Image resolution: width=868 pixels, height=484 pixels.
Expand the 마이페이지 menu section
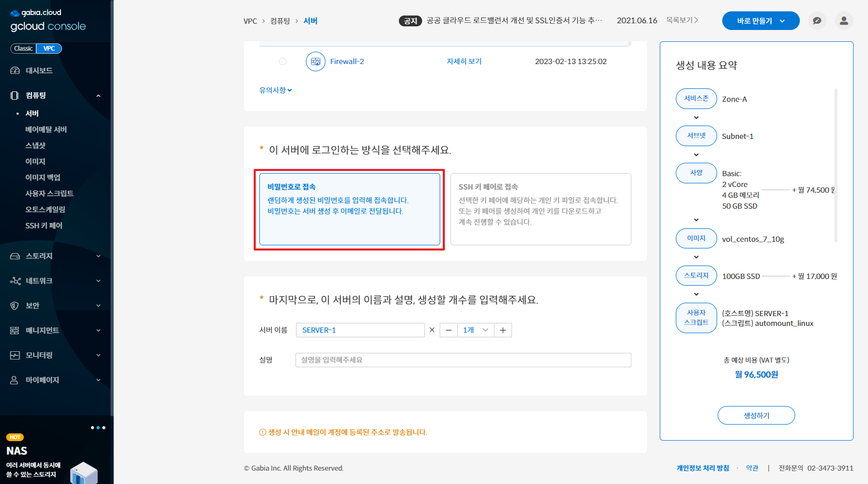[x=98, y=380]
